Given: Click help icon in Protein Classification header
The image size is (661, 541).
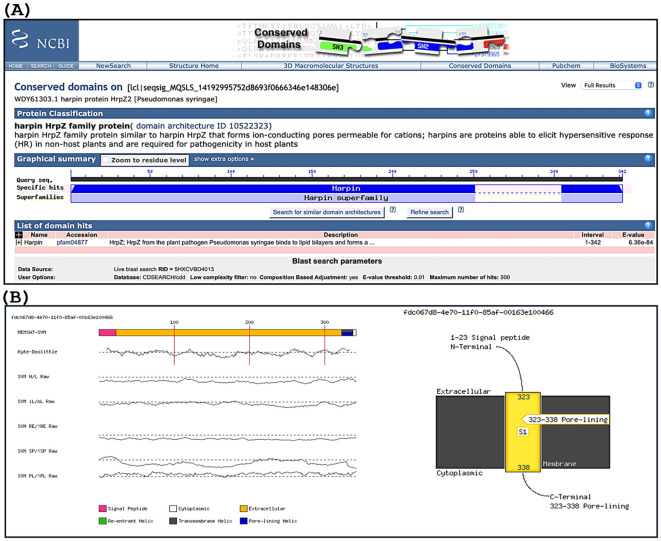Looking at the screenshot, I should click(648, 113).
